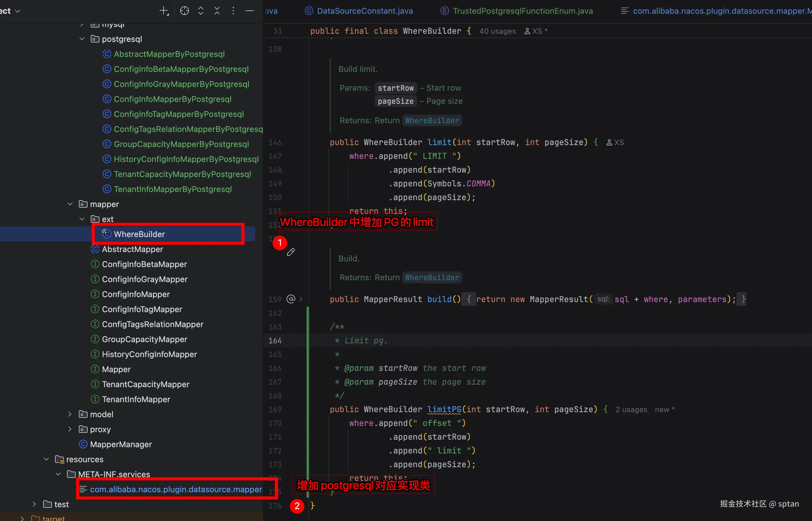Hide the project tool window
This screenshot has width=812, height=521.
[249, 11]
